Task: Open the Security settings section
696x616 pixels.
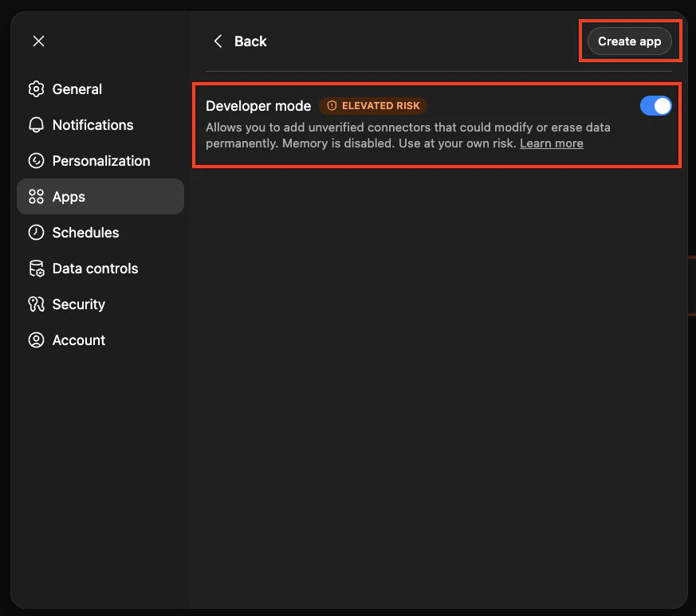Action: coord(100,304)
